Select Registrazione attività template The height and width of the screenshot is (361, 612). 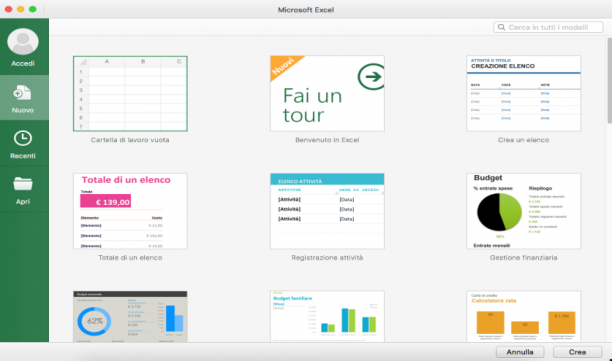tap(327, 211)
